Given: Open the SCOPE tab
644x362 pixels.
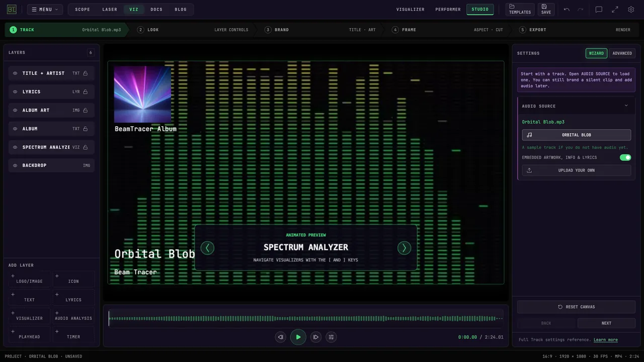Looking at the screenshot, I should coord(83,10).
